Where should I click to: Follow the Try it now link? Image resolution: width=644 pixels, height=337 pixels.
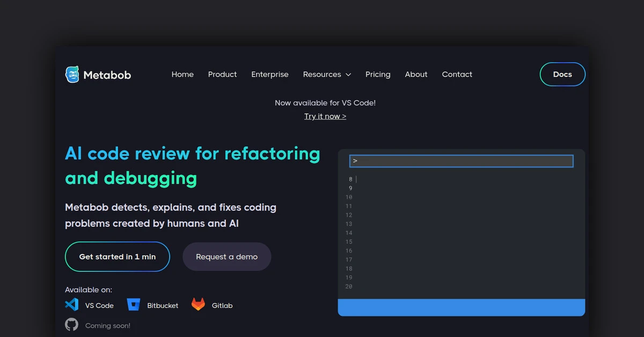click(325, 116)
